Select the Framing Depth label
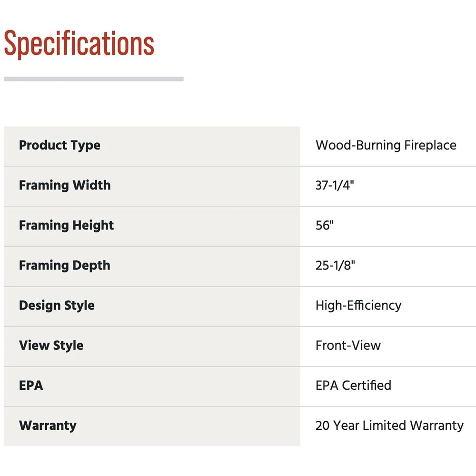Screen dimensions: 476x476 pos(64,265)
